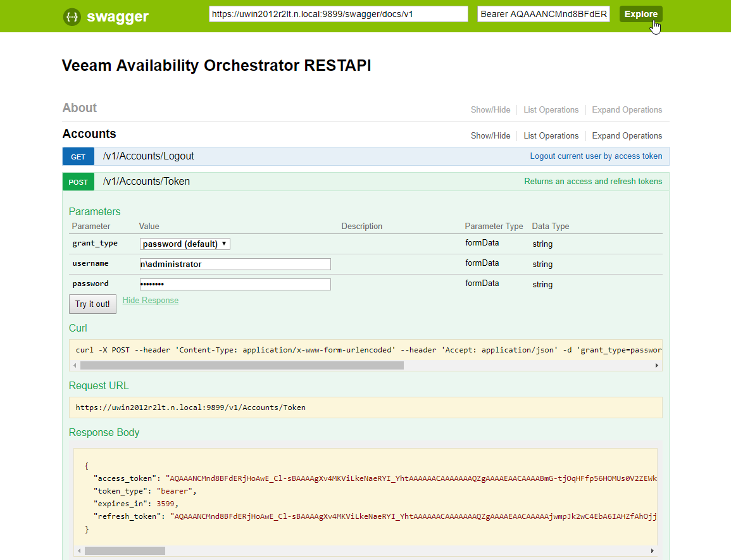Image resolution: width=731 pixels, height=560 pixels.
Task: Click the formData type for username
Action: click(482, 263)
